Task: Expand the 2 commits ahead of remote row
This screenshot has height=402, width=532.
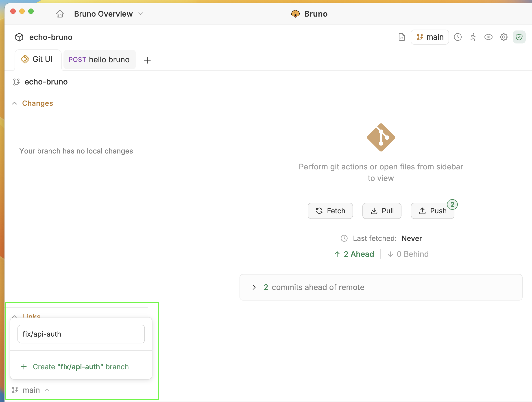Action: [254, 287]
